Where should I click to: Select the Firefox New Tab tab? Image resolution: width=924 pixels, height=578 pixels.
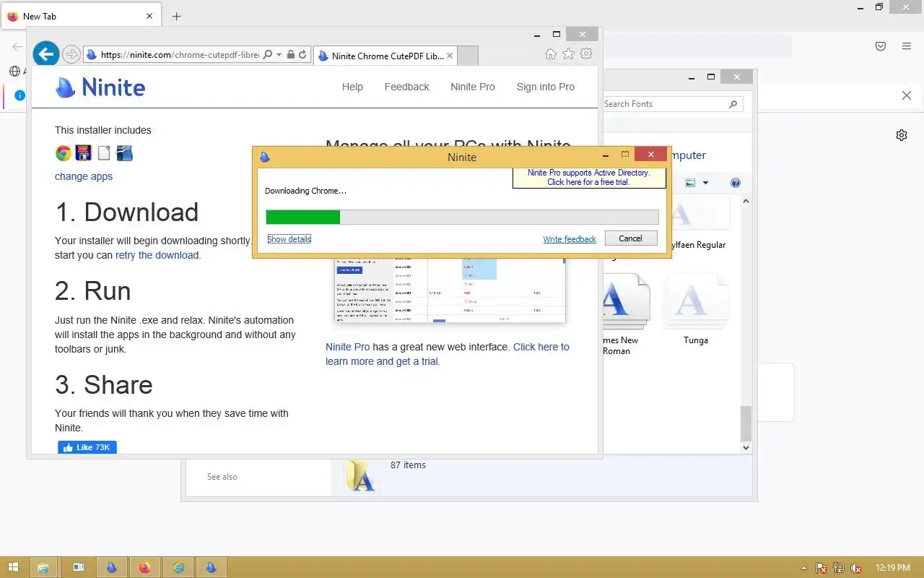[x=81, y=16]
